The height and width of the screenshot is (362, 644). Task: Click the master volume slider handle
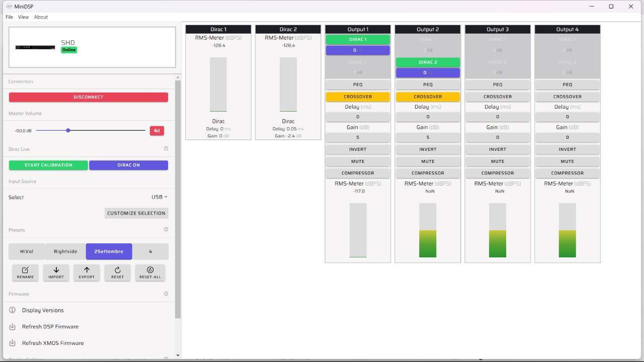(68, 131)
